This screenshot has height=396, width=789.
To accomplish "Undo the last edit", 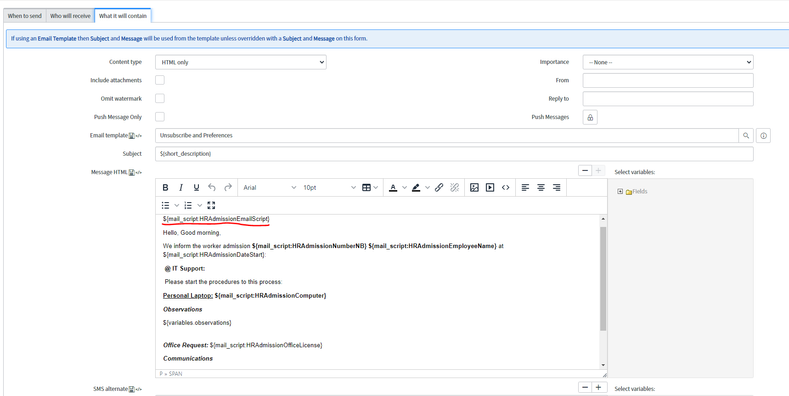I will tap(212, 187).
